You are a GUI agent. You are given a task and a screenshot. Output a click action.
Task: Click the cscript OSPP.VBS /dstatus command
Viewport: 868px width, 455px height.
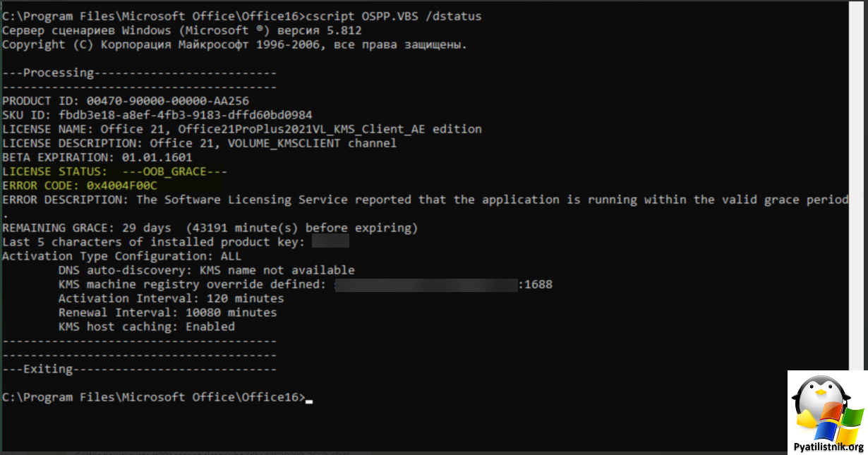point(394,16)
